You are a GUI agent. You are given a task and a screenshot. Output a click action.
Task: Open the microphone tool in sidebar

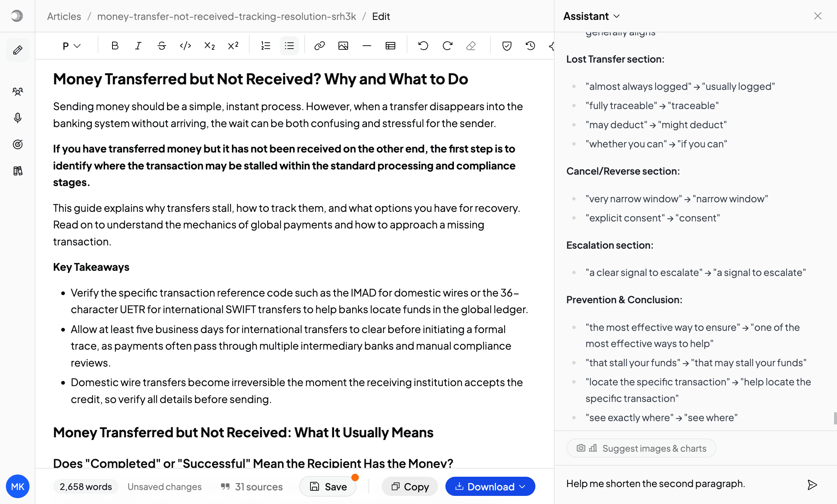18,118
